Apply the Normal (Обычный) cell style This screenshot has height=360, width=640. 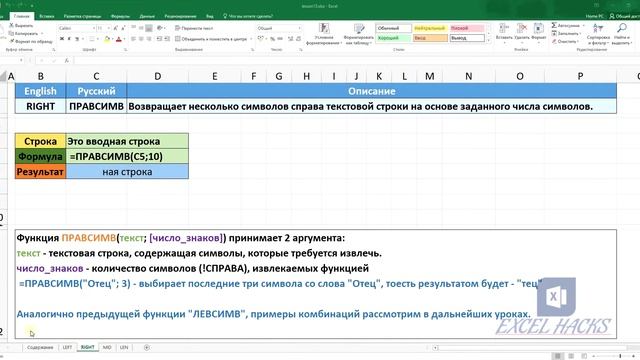393,28
